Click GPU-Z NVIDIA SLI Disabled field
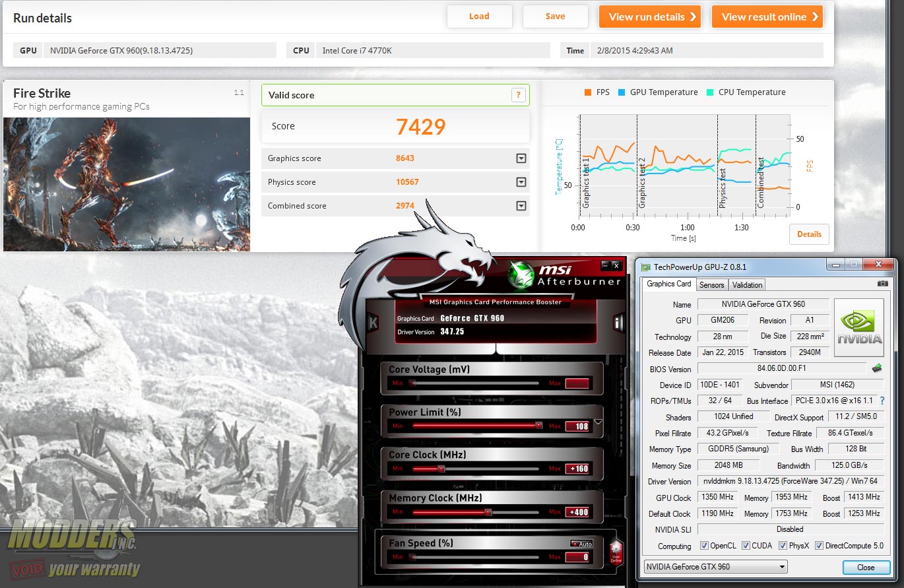Screen dimensions: 904x588 point(790,529)
